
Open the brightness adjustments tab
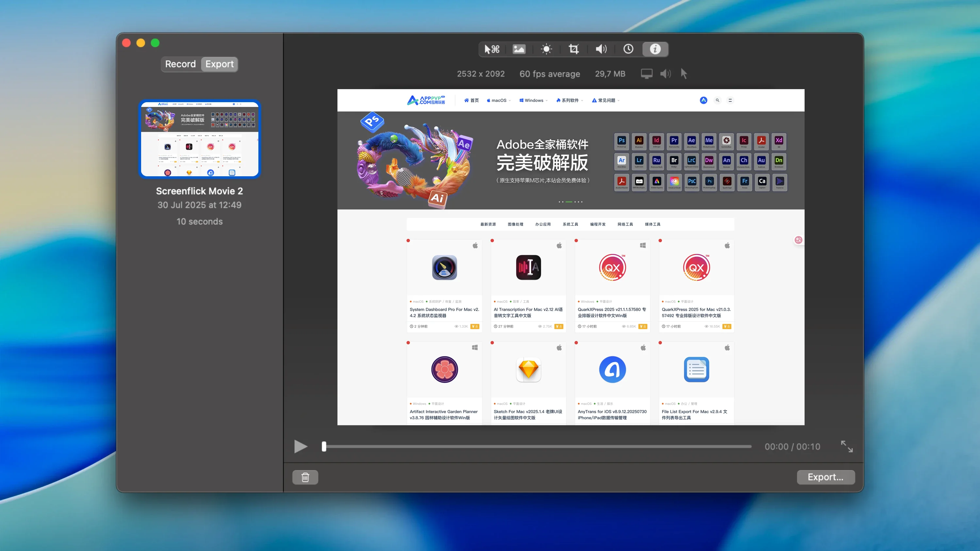click(x=546, y=49)
